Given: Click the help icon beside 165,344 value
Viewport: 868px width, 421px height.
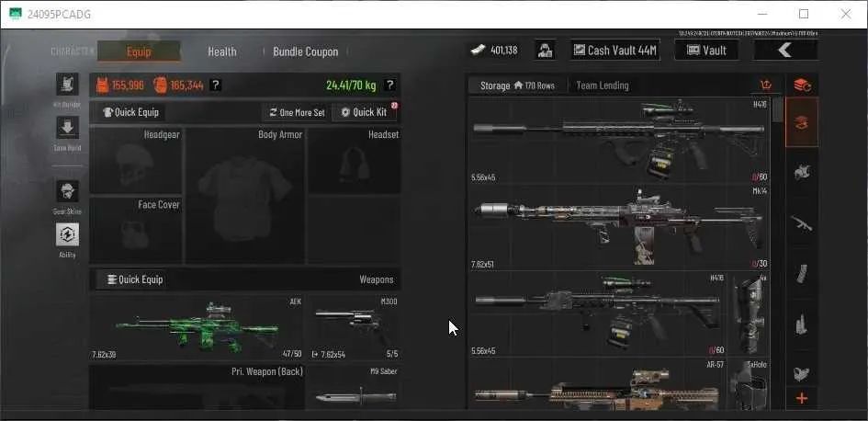Looking at the screenshot, I should tap(216, 85).
